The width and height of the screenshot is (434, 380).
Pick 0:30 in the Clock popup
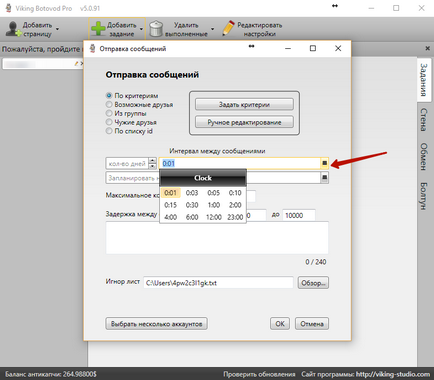pos(192,205)
